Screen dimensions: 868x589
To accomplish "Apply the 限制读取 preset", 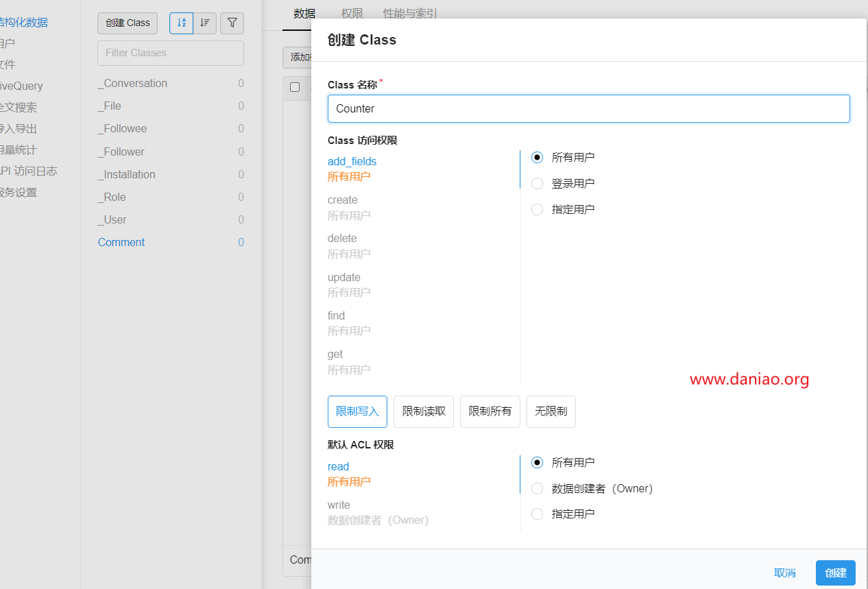I will pos(424,411).
